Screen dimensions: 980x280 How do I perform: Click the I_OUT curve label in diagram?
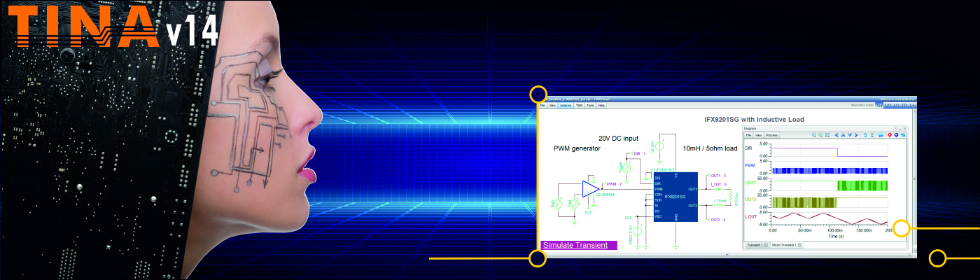pos(750,217)
